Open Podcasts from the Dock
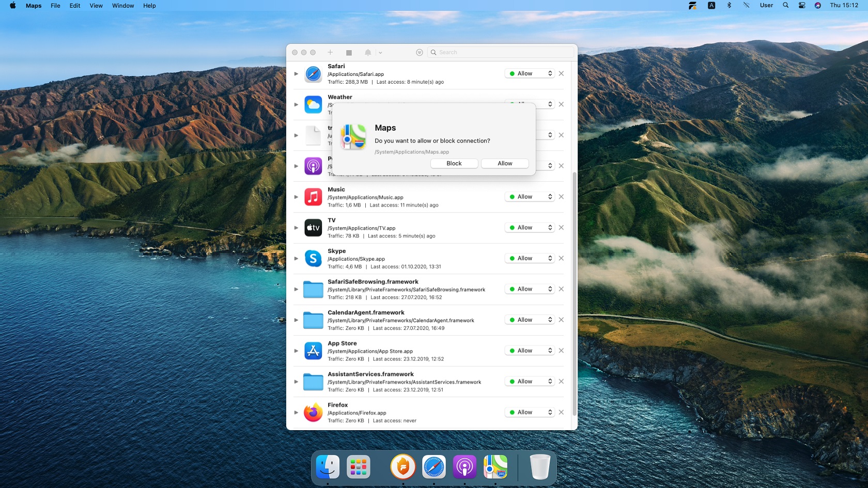The height and width of the screenshot is (488, 868). pyautogui.click(x=464, y=467)
